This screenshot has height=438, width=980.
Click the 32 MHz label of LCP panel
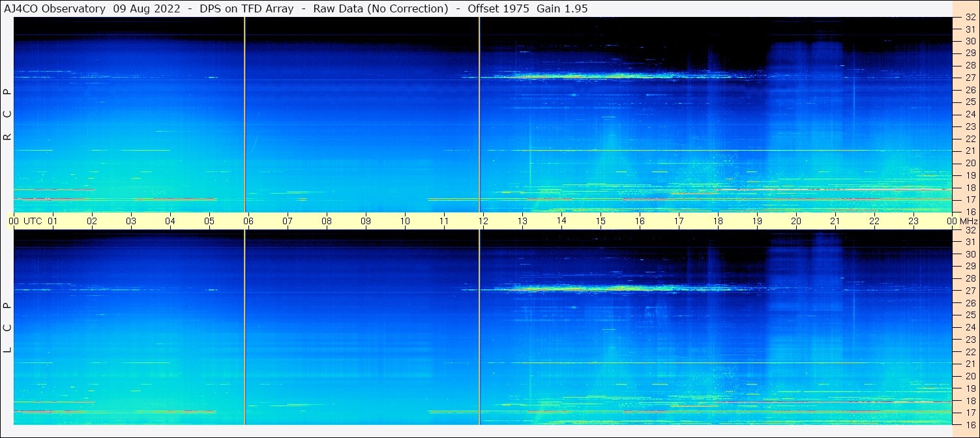[970, 230]
